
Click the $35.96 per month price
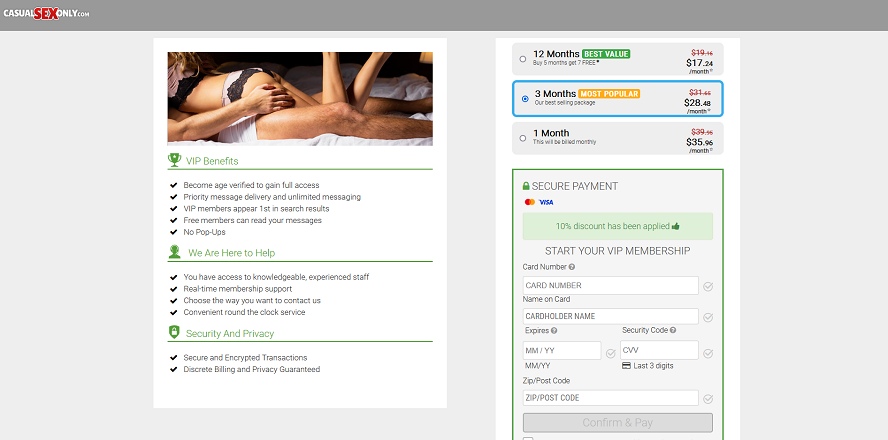[x=700, y=145]
